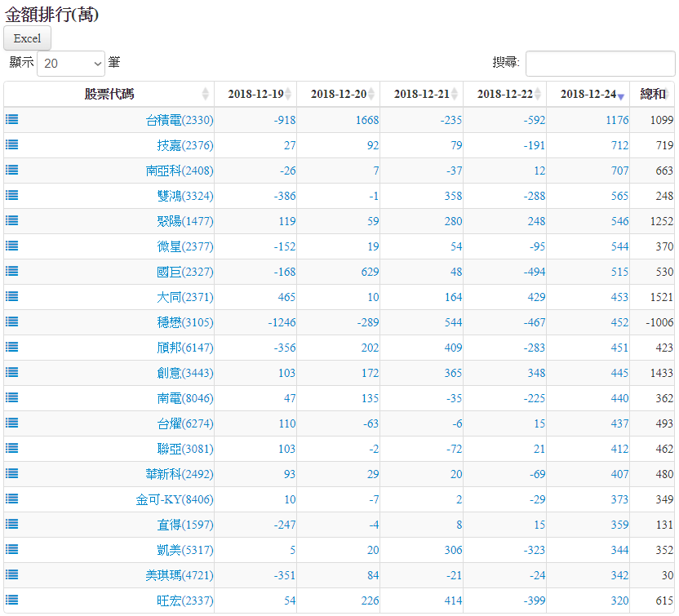Open the 國巨(2327) stock link
679x616 pixels.
[x=184, y=272]
